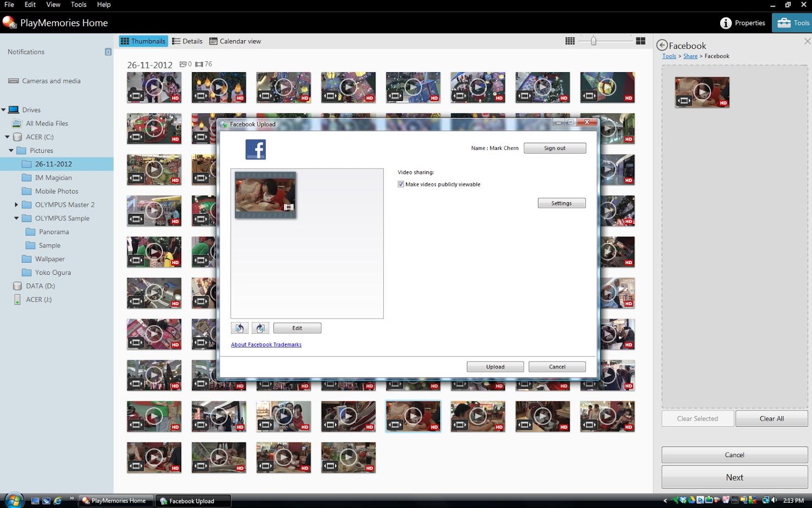Close the Facebook side panel
Screen dimensions: 812x508
click(807, 41)
